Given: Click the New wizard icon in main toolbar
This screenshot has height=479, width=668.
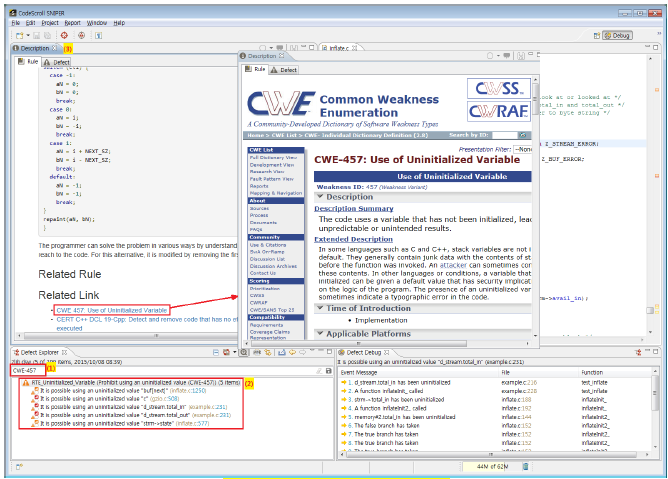Looking at the screenshot, I should point(19,35).
